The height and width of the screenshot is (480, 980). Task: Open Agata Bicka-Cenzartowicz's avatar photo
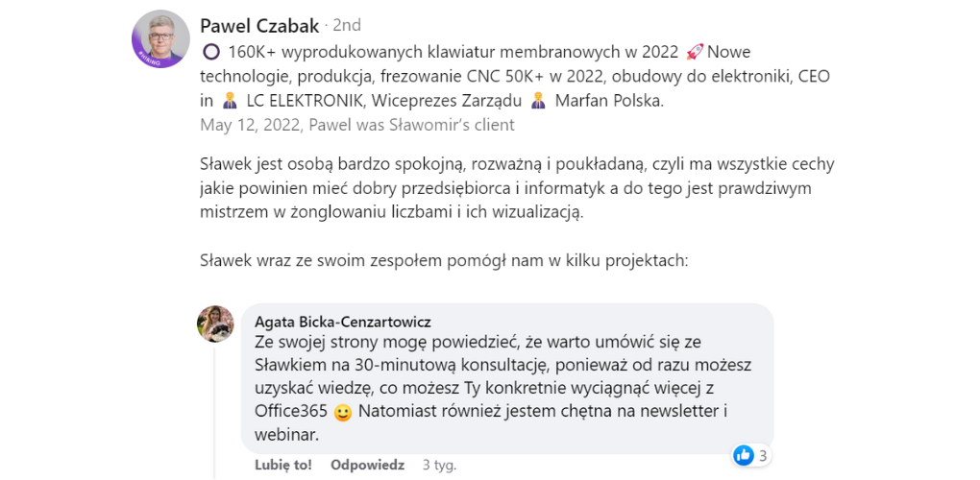point(215,324)
